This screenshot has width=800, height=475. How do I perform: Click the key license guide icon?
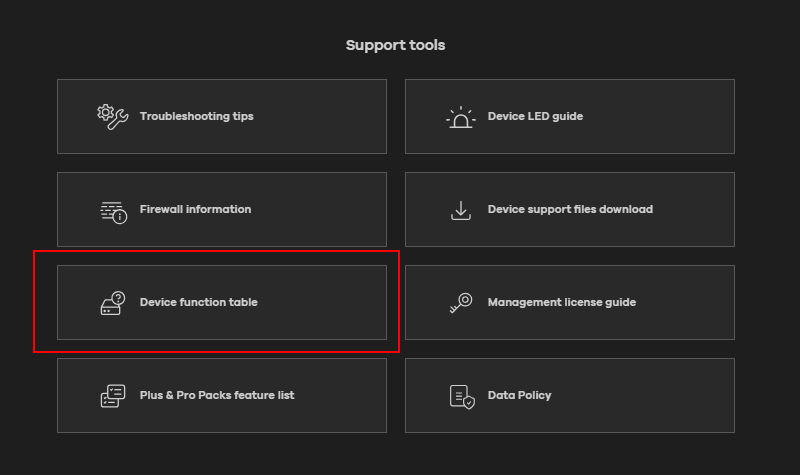(x=460, y=303)
